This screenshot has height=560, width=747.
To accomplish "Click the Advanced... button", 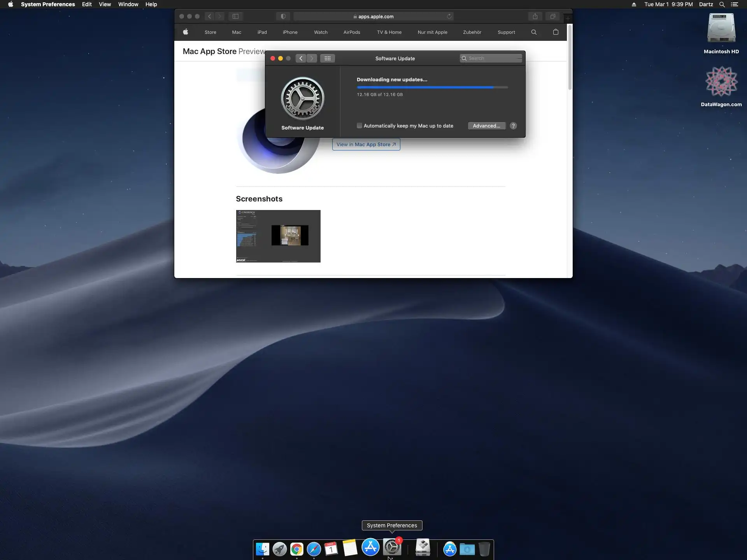I will (486, 126).
